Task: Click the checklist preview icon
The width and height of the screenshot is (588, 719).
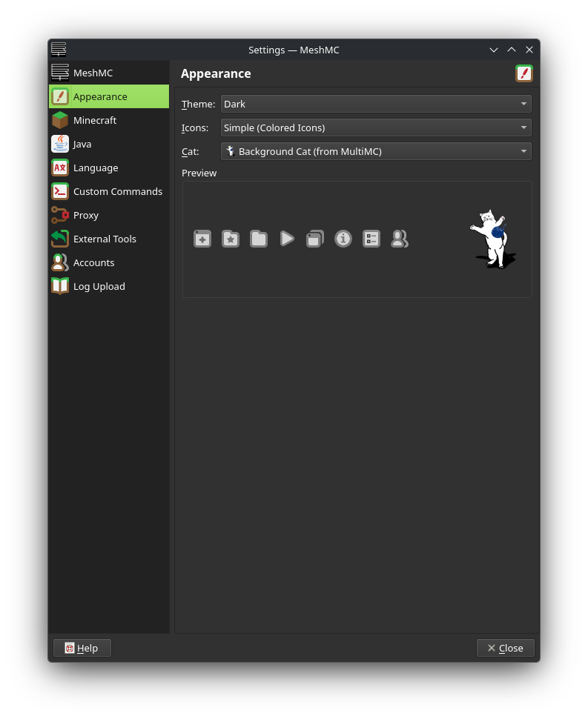Action: pyautogui.click(x=371, y=239)
